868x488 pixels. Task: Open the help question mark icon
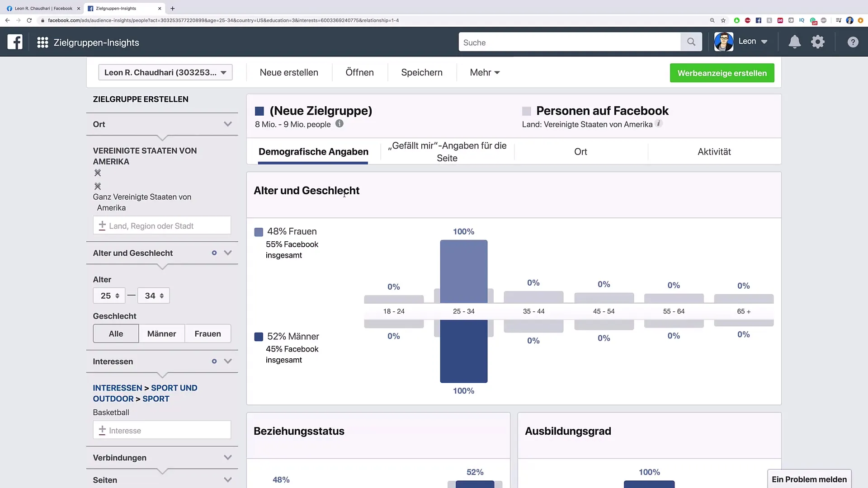coord(853,42)
